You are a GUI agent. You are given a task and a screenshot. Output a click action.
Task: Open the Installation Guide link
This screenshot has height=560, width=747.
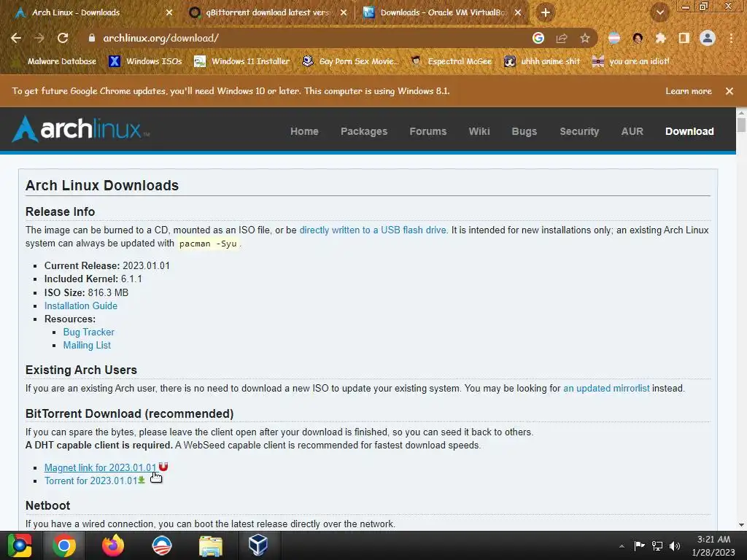pos(81,306)
